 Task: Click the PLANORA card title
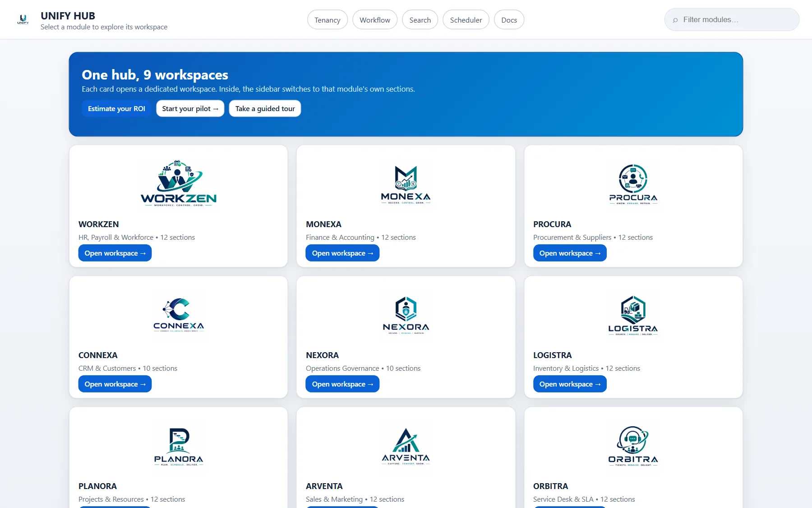[97, 486]
